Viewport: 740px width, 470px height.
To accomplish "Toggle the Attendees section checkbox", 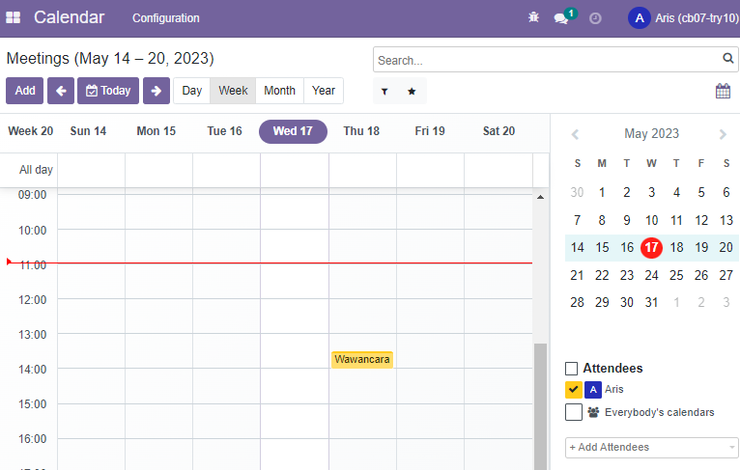I will tap(571, 368).
